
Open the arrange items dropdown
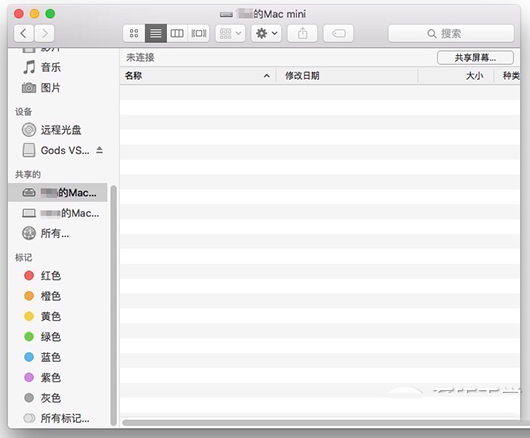tap(230, 33)
